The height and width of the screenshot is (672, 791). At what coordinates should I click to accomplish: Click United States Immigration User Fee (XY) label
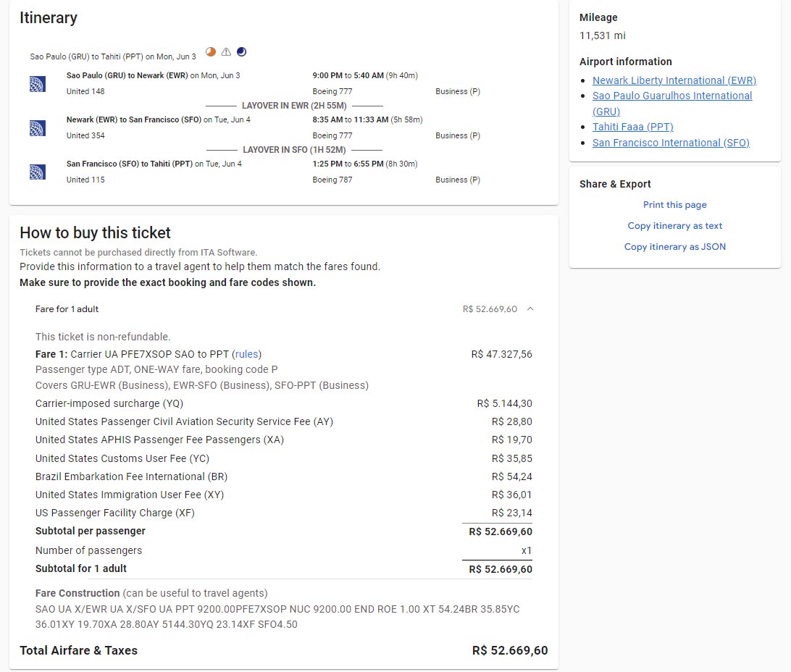click(x=129, y=495)
